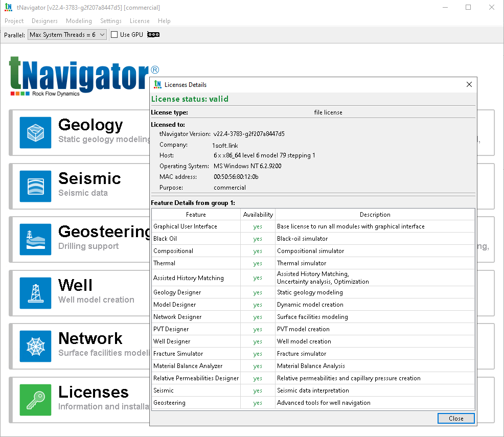Select the Relative Permeabilities Designer cell
Viewport: 504px width, 437px height.
[196, 378]
